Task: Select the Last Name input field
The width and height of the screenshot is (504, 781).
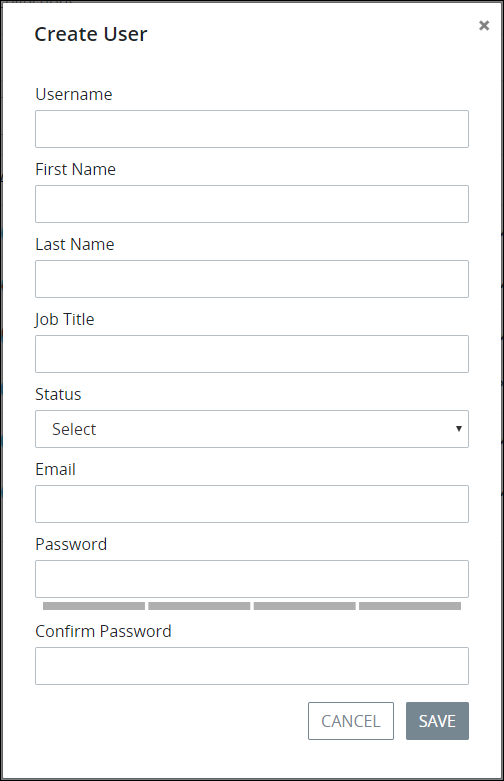Action: [252, 279]
